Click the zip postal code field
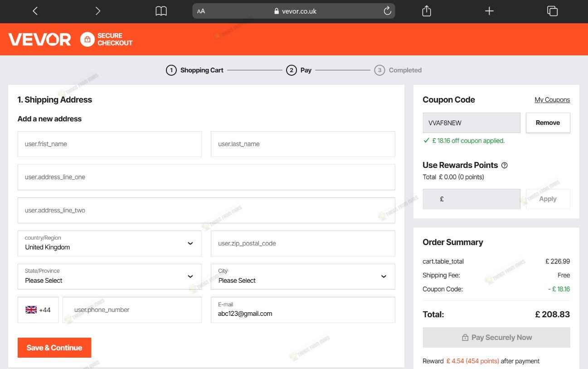This screenshot has height=369, width=588. 303,243
